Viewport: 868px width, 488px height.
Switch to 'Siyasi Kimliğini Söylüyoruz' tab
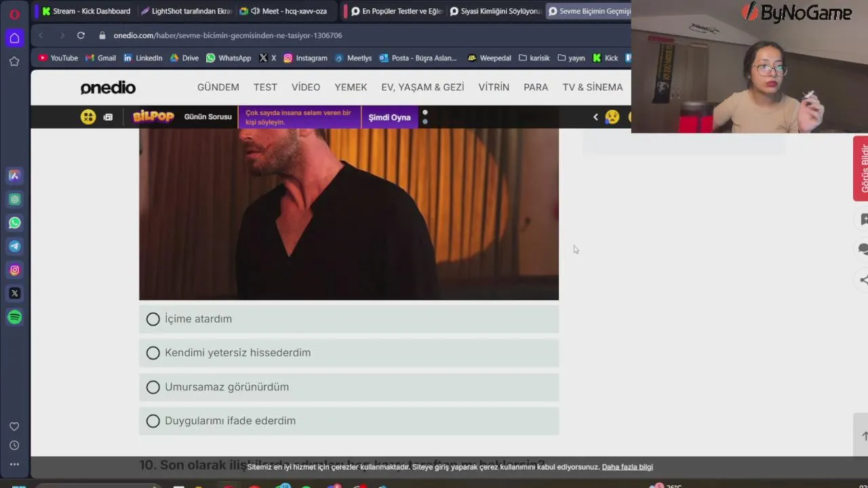tap(495, 11)
